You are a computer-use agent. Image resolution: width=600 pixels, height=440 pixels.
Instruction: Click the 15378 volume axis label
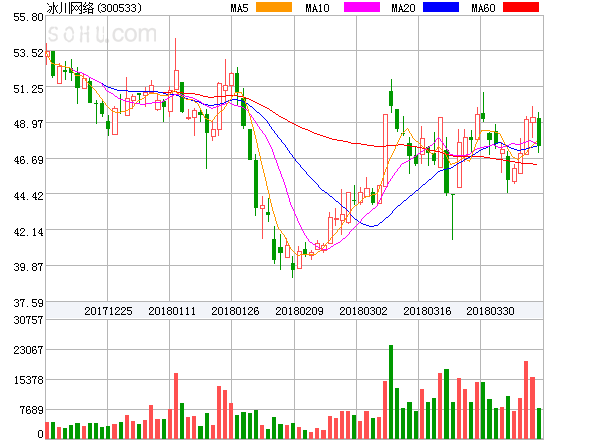(28, 380)
